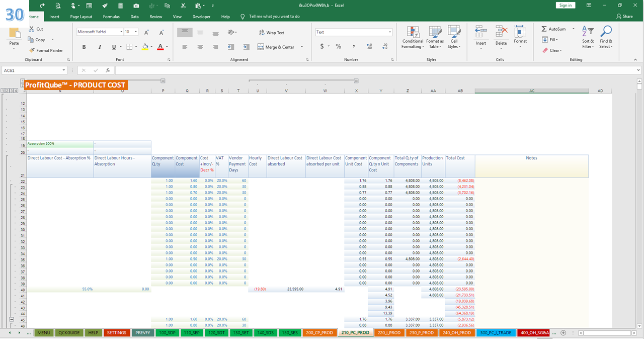Click the Camera icon in quick access toolbar
Image resolution: width=644 pixels, height=362 pixels.
pyautogui.click(x=136, y=6)
